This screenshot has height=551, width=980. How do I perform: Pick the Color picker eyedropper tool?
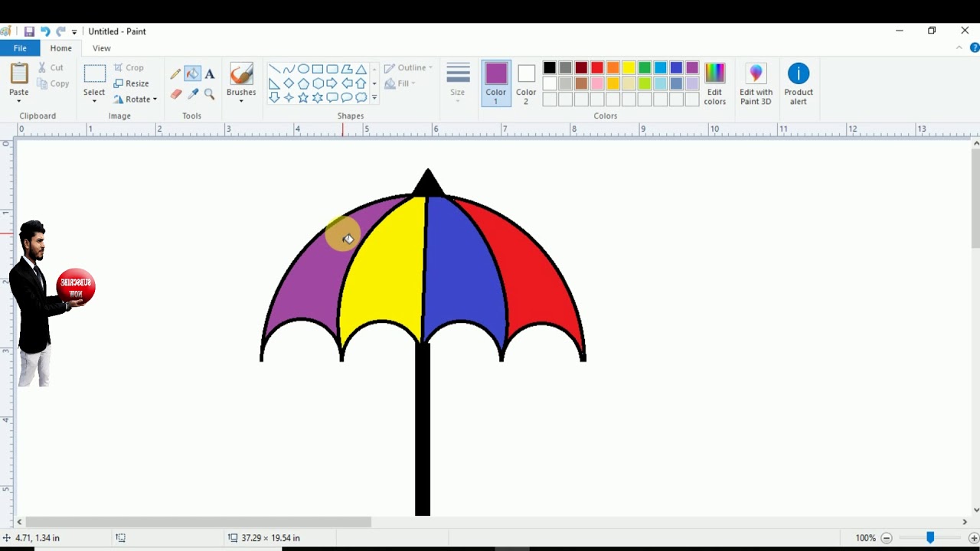pyautogui.click(x=192, y=94)
